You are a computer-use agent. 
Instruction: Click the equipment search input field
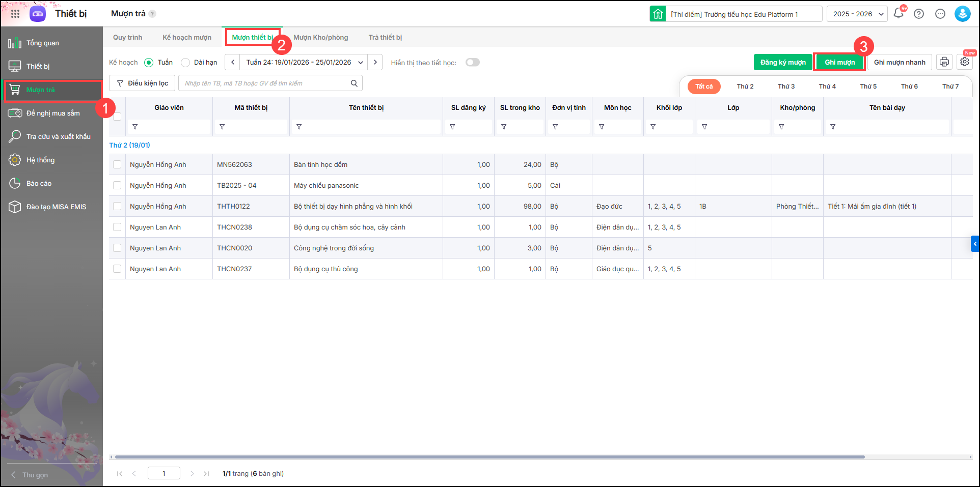coord(265,83)
